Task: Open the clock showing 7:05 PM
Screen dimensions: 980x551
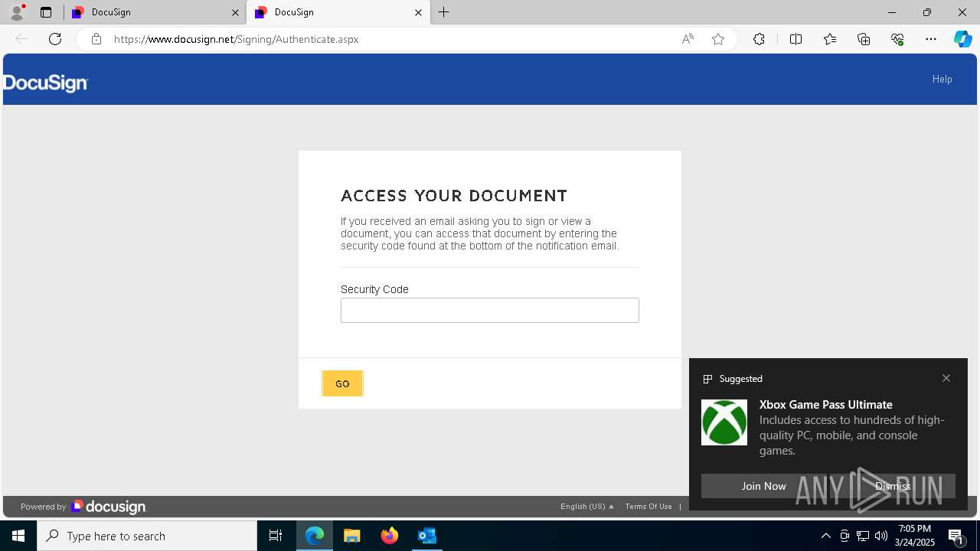Action: [916, 536]
